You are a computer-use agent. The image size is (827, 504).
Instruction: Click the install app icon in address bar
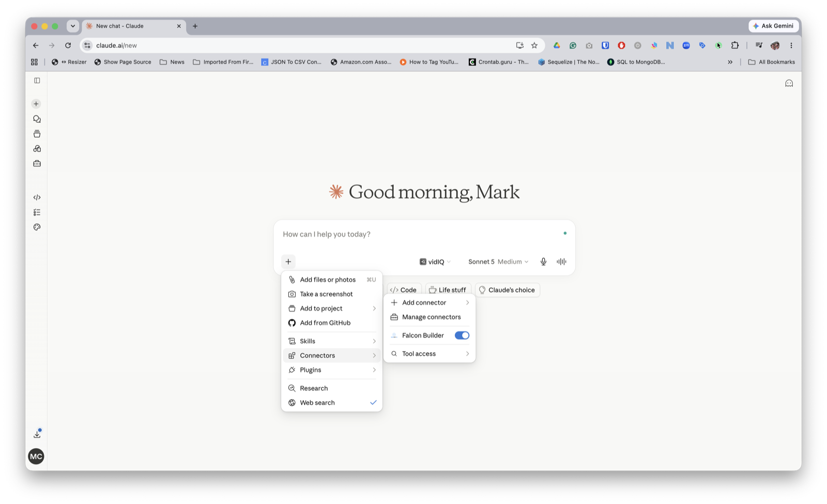pos(520,45)
